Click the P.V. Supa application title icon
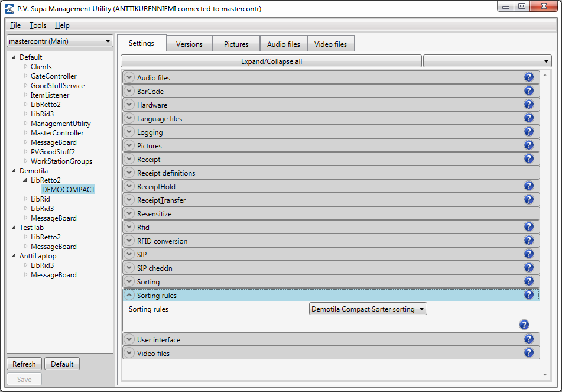Image resolution: width=562 pixels, height=392 pixels. pyautogui.click(x=9, y=9)
